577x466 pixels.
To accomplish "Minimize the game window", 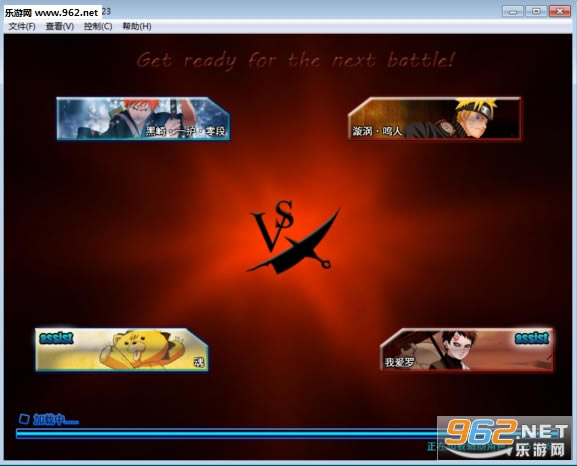I will [513, 11].
